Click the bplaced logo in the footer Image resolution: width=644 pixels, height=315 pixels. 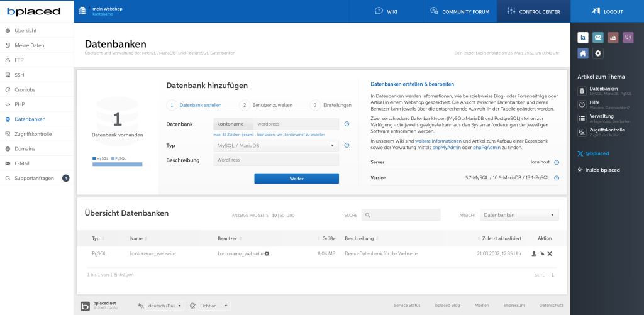[x=85, y=306]
